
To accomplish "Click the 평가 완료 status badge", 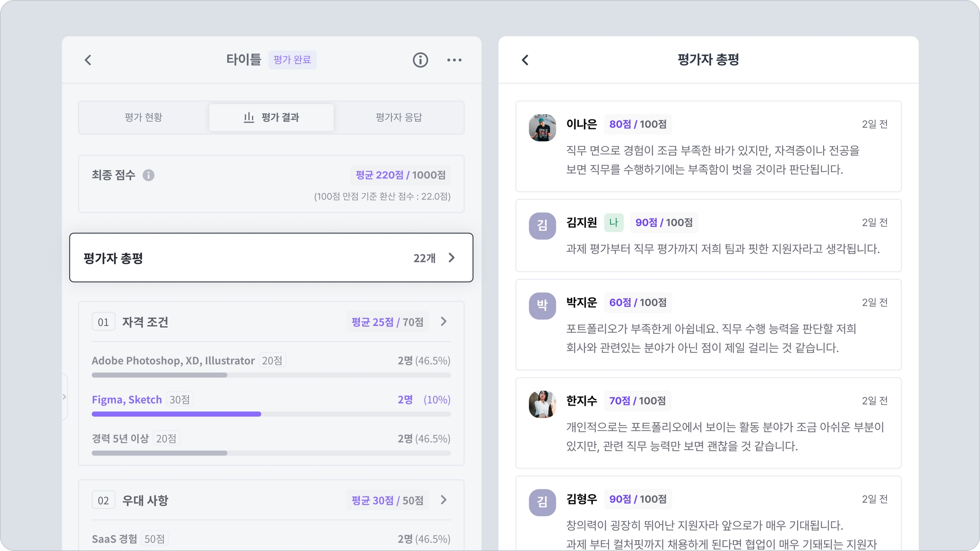I will (x=292, y=60).
